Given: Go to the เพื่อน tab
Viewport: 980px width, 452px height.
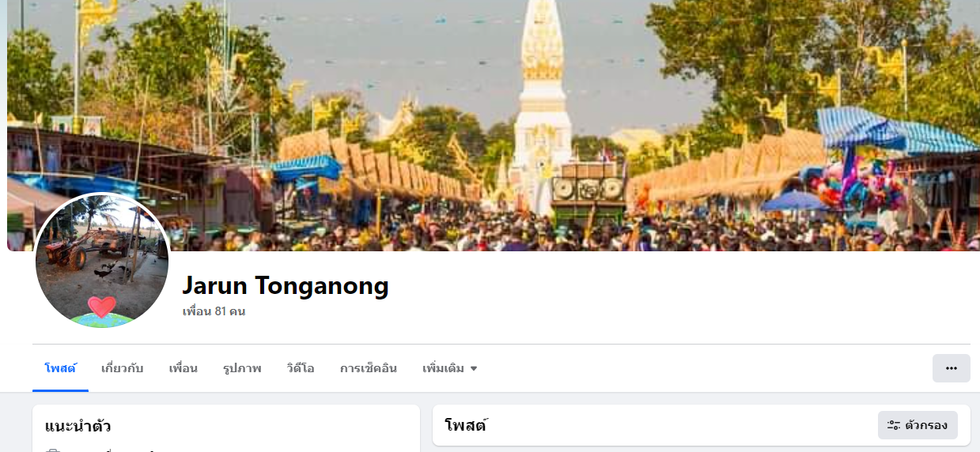Looking at the screenshot, I should coord(183,368).
